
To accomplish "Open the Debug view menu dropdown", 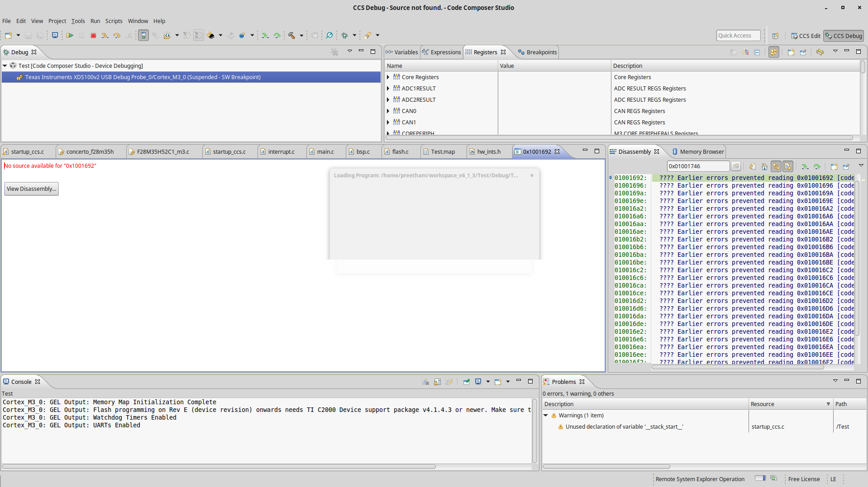I will point(349,51).
